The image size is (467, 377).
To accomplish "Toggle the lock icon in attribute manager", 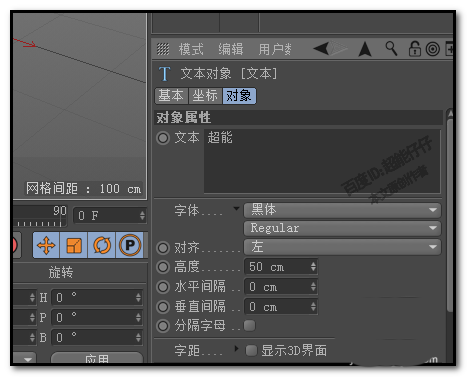I will click(414, 49).
